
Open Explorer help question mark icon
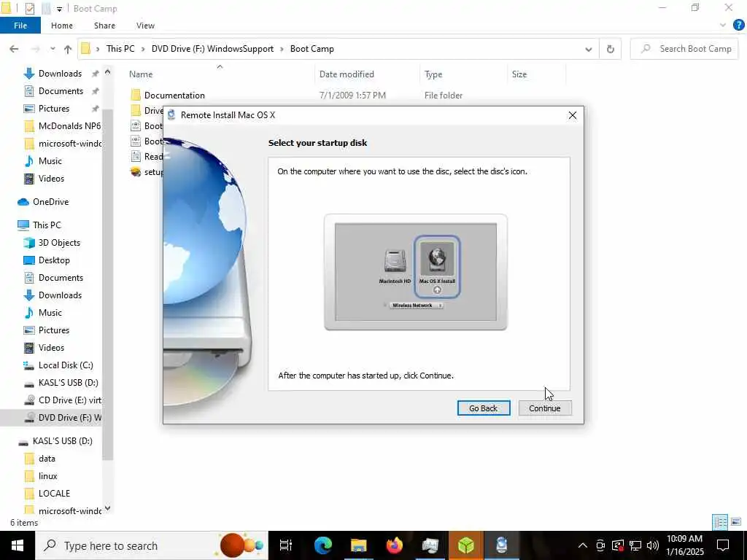(x=738, y=25)
